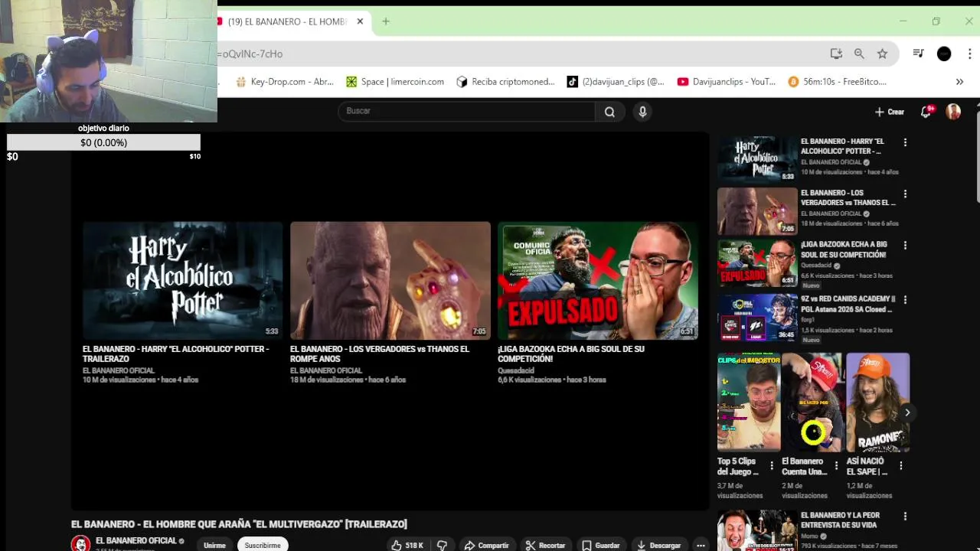
Task: Click the Recortar clip button
Action: [545, 545]
